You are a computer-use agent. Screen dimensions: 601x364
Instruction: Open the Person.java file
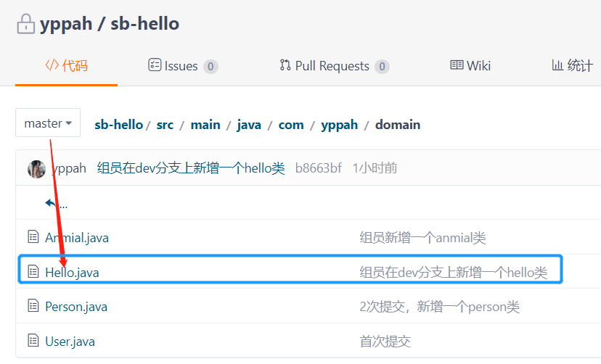(x=76, y=306)
